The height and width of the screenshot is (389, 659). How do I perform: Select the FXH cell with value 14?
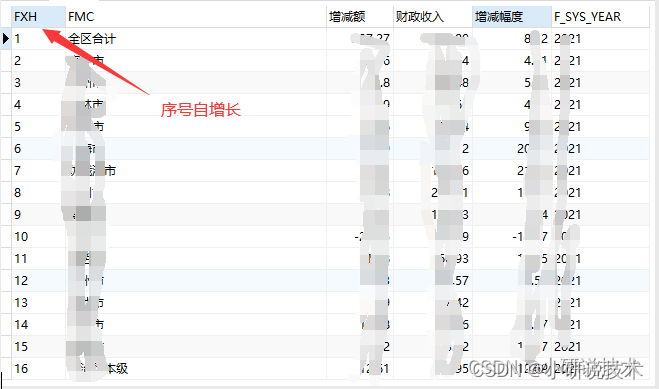(38, 324)
